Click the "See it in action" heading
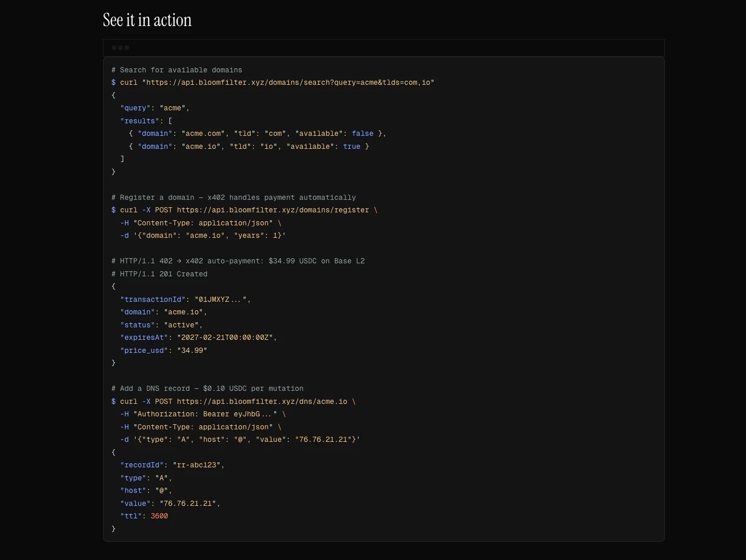The width and height of the screenshot is (746, 560). pyautogui.click(x=147, y=20)
